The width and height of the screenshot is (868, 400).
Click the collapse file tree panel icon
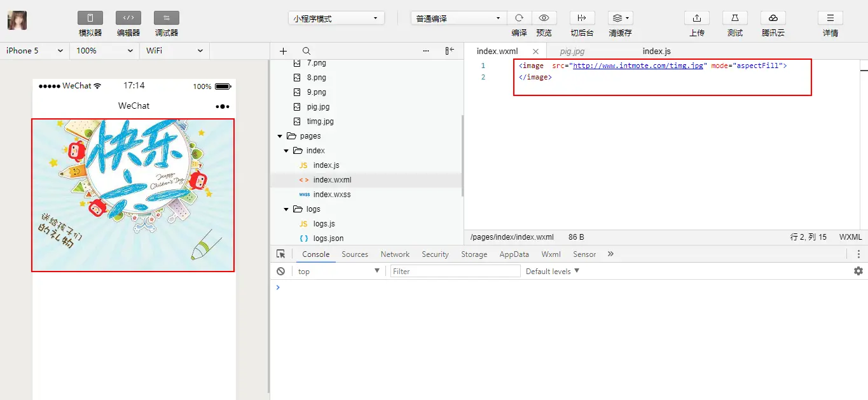pyautogui.click(x=450, y=51)
